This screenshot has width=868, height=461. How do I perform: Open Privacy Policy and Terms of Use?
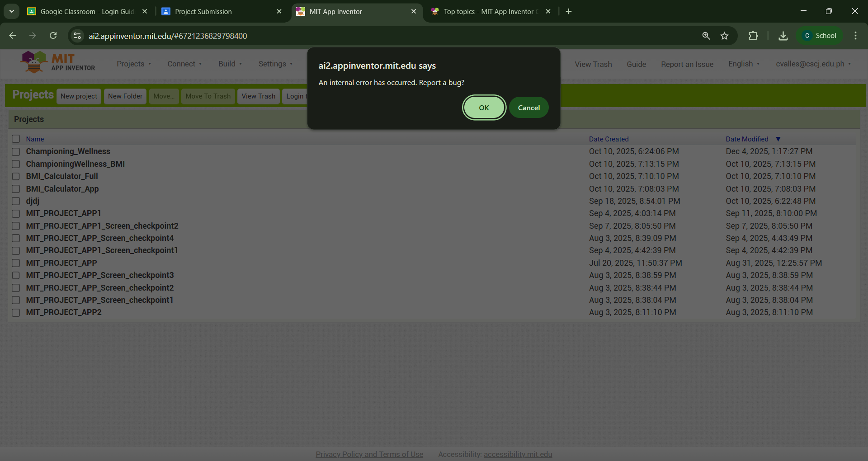pos(369,454)
